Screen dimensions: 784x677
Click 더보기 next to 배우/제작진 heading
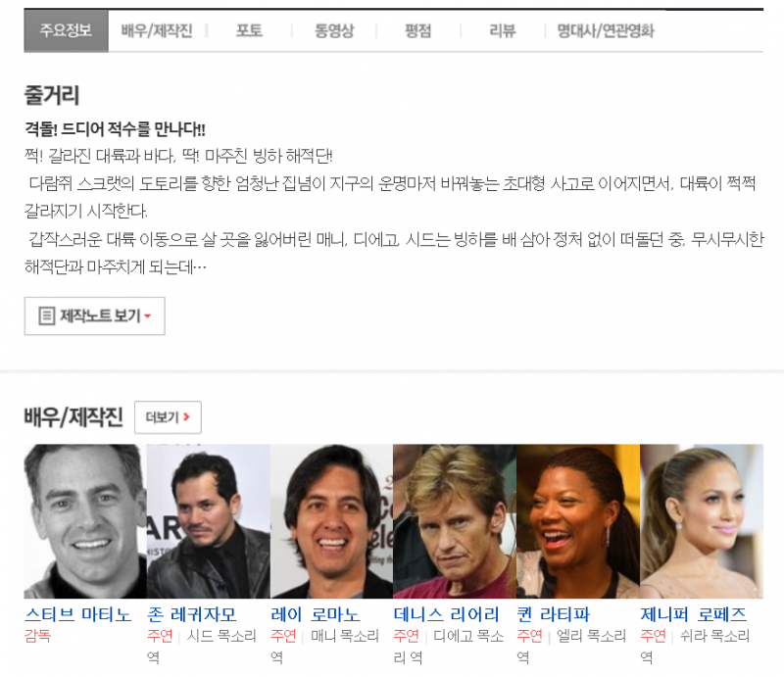[x=168, y=417]
